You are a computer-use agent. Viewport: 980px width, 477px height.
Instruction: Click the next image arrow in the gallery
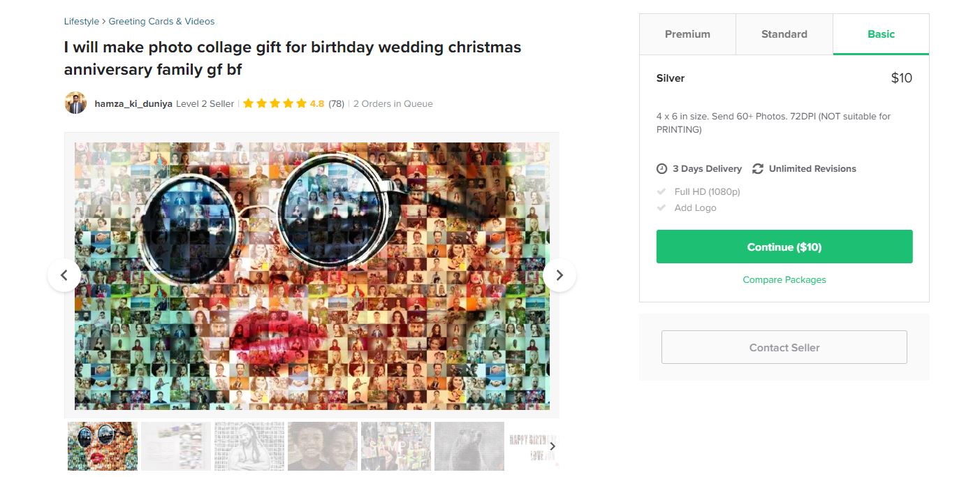(559, 275)
